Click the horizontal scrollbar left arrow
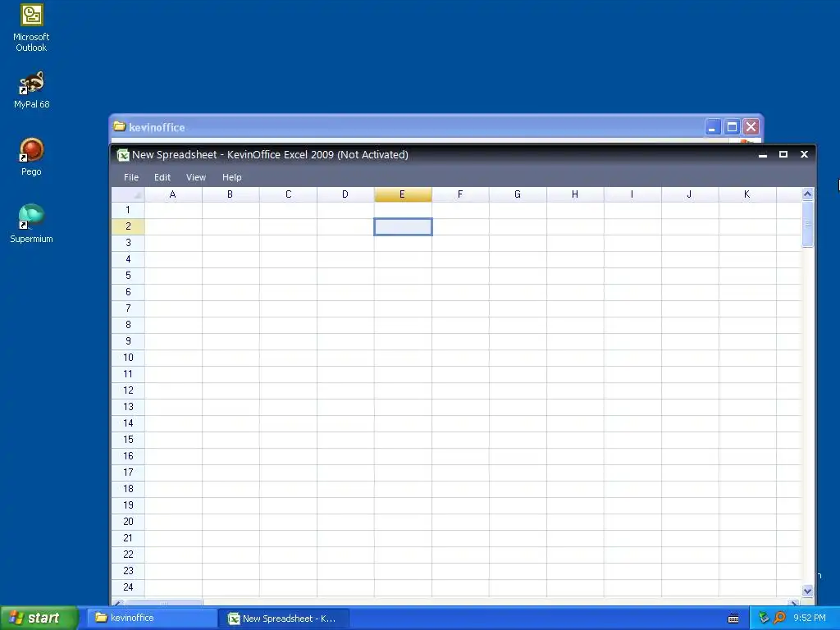The image size is (840, 630). tap(118, 603)
